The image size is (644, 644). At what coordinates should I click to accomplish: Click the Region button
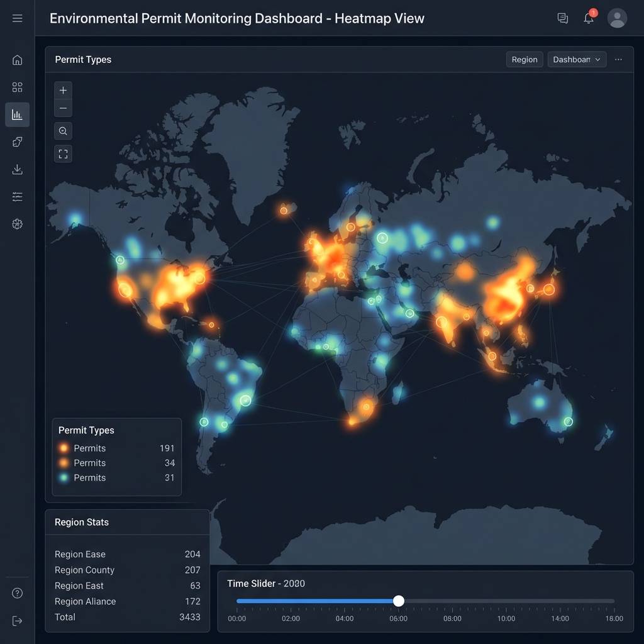tap(525, 60)
